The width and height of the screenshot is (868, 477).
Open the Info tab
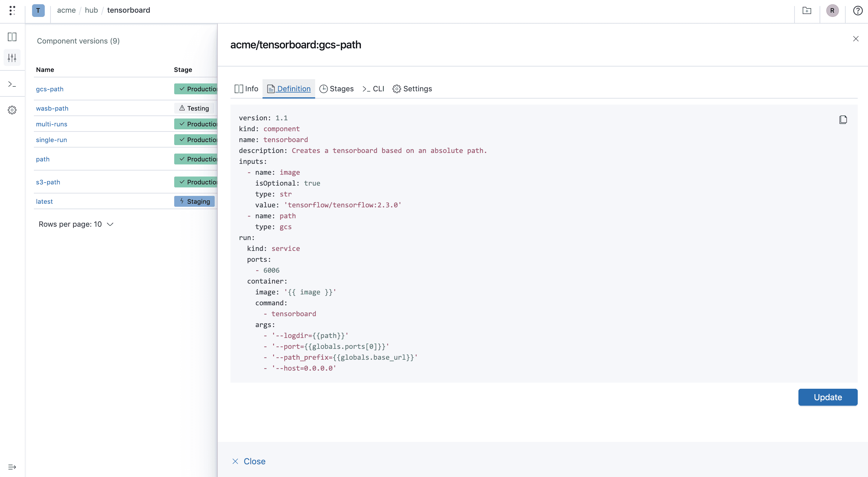(x=246, y=89)
